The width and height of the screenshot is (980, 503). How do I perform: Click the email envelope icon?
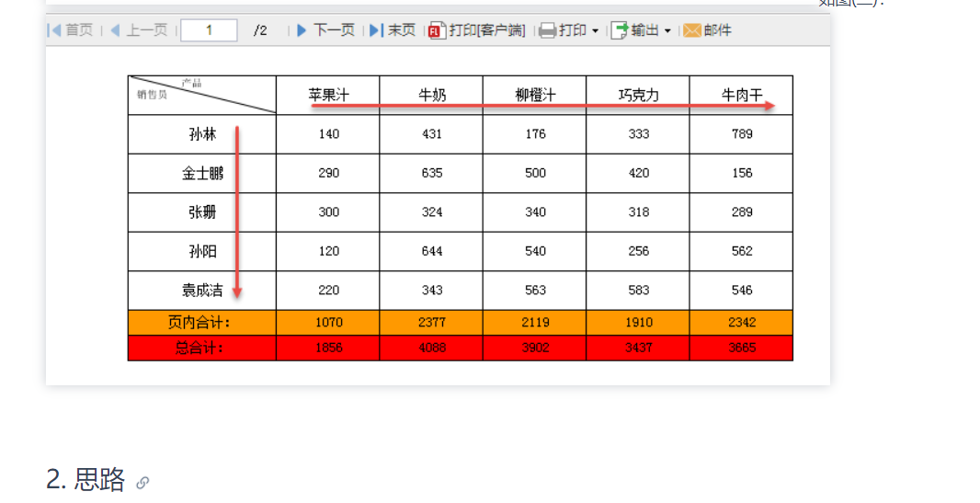click(692, 30)
